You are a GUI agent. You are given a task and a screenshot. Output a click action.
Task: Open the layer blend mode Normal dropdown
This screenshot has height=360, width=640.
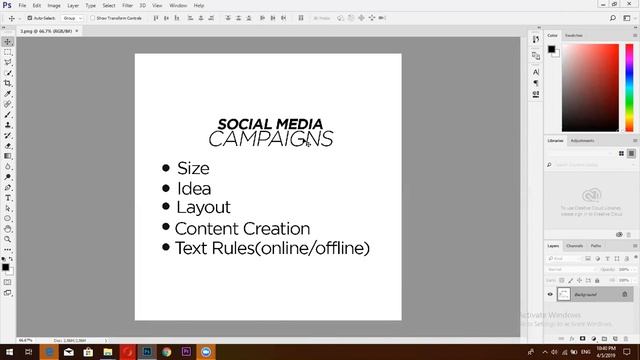571,269
